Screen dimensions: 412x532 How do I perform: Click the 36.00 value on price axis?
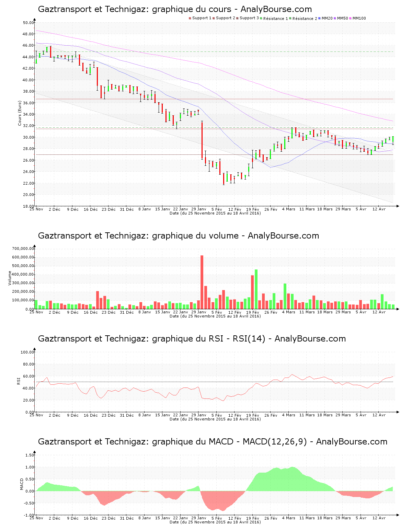[x=28, y=103]
